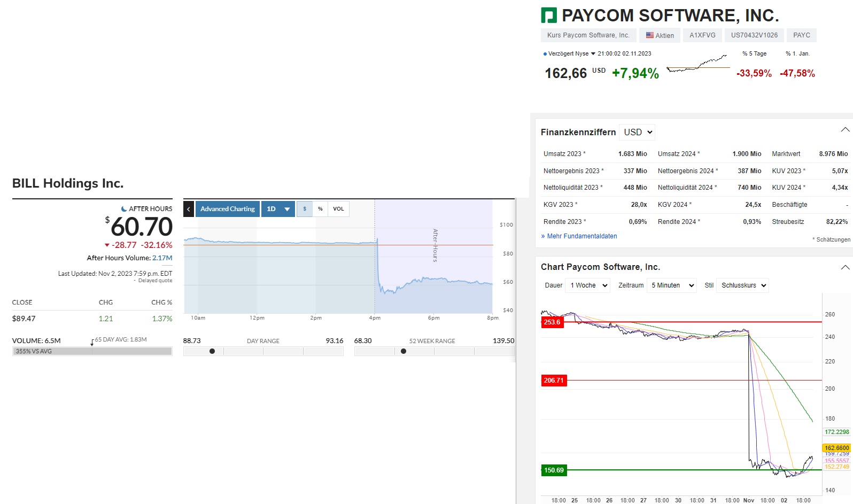Click the Paycom green logo icon
853x504 pixels.
pyautogui.click(x=549, y=15)
